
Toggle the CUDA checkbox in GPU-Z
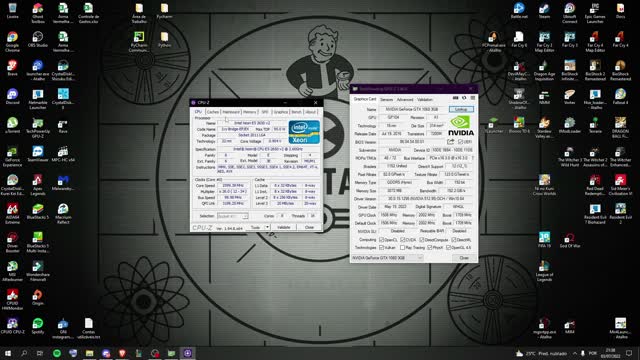pyautogui.click(x=402, y=240)
